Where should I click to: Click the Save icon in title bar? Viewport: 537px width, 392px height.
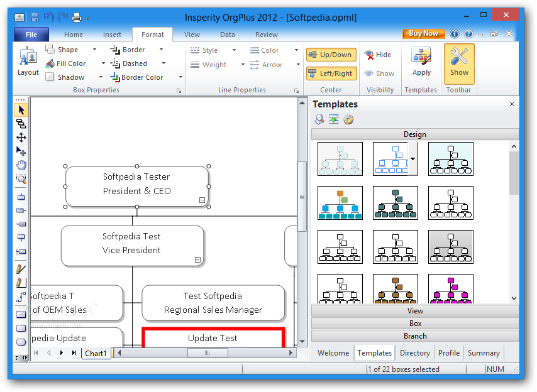pos(35,17)
